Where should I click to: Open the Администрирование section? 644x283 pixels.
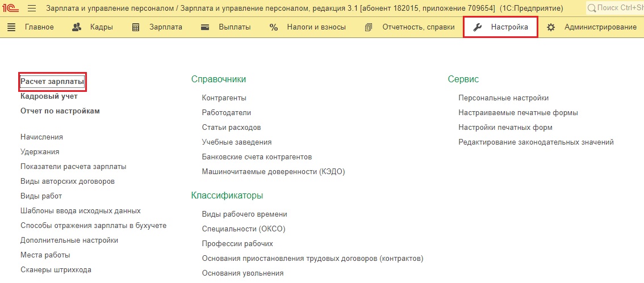pyautogui.click(x=600, y=27)
